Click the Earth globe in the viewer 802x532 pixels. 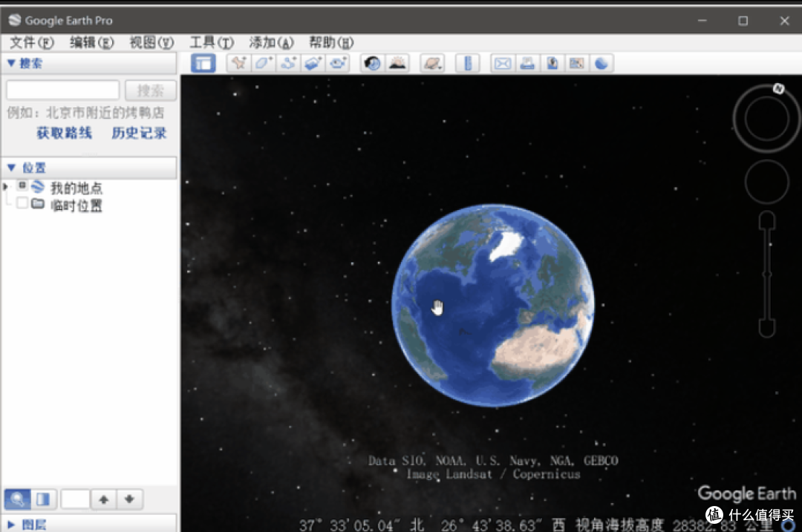tap(492, 306)
